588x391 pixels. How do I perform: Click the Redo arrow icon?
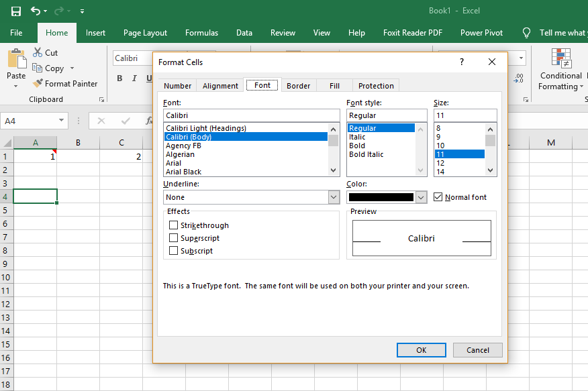coord(59,11)
